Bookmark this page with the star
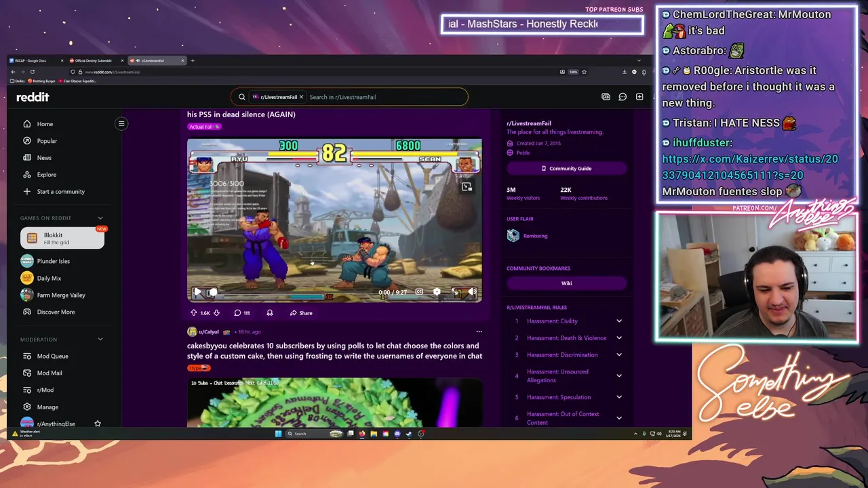Image resolution: width=868 pixels, height=488 pixels. click(x=584, y=72)
